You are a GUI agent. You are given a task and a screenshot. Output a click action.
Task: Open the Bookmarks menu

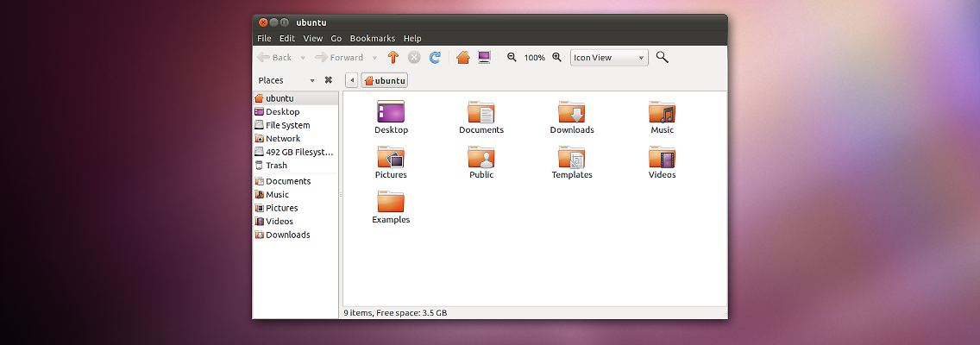[x=373, y=38]
